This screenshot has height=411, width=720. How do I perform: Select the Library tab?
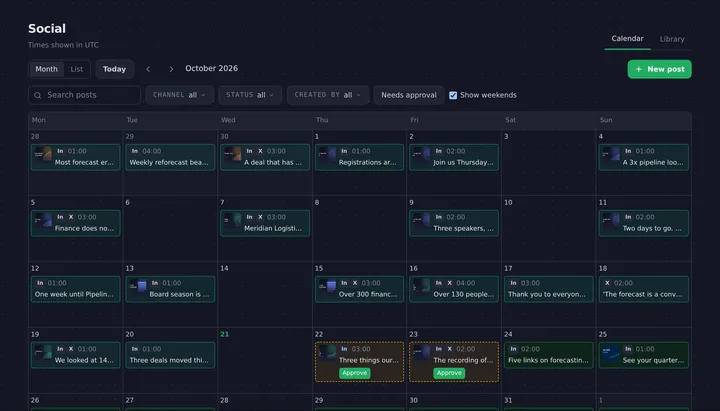[x=672, y=39]
